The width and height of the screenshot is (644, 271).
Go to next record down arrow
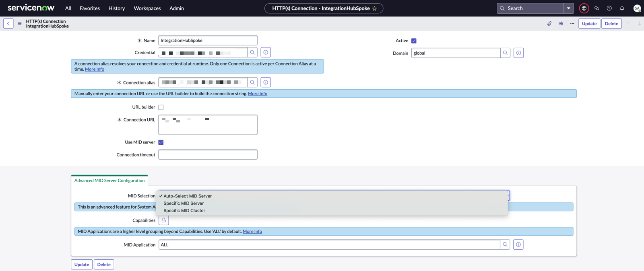[639, 24]
